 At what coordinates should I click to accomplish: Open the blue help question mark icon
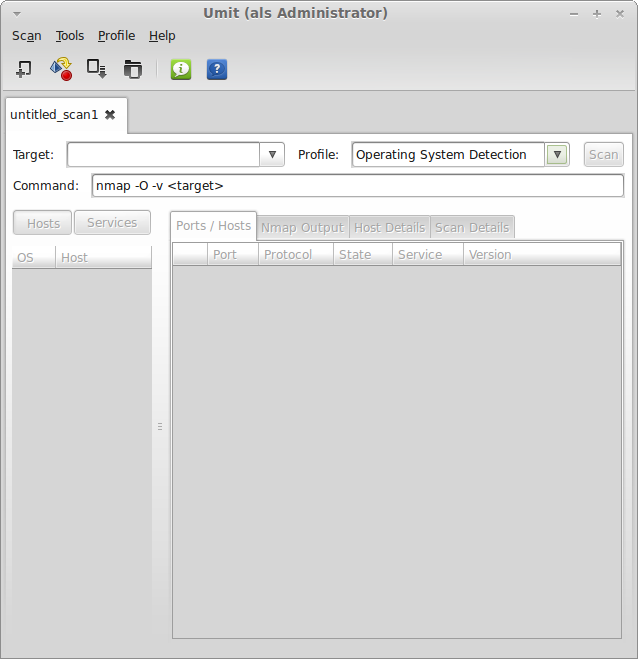[217, 69]
